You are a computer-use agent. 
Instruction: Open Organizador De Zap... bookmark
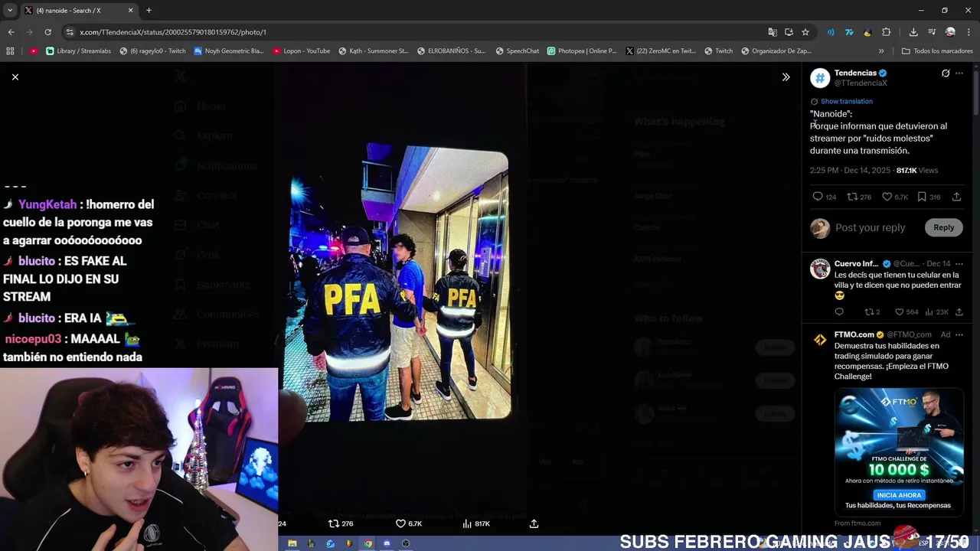[776, 51]
